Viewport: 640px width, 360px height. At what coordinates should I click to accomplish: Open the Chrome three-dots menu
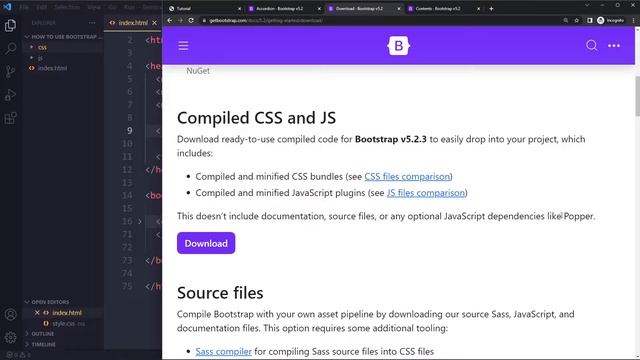(634, 20)
